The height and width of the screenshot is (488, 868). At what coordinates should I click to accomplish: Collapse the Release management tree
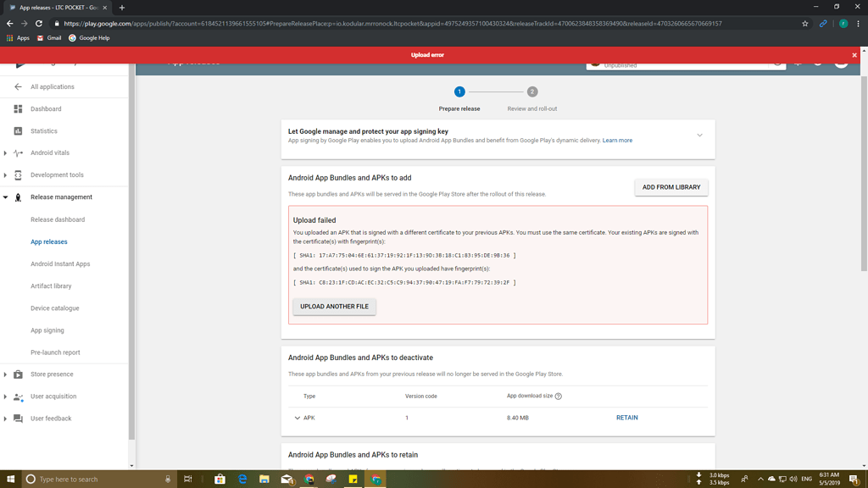[x=6, y=197]
